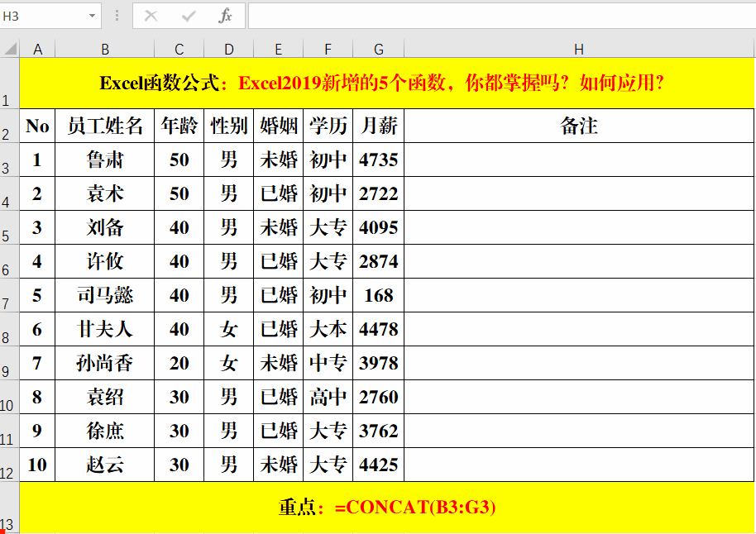Click the salary cell 4095
The width and height of the screenshot is (756, 534).
[x=379, y=227]
